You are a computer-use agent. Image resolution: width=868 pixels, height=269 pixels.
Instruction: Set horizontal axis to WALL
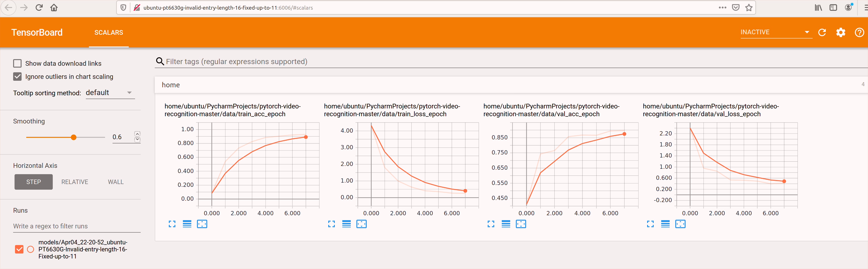click(x=116, y=182)
